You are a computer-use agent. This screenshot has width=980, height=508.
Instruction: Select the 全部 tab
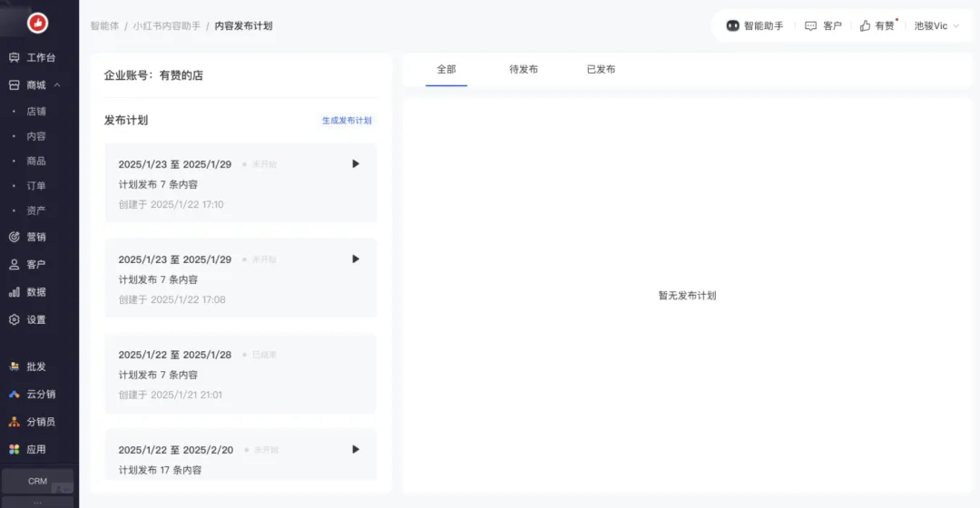(446, 70)
